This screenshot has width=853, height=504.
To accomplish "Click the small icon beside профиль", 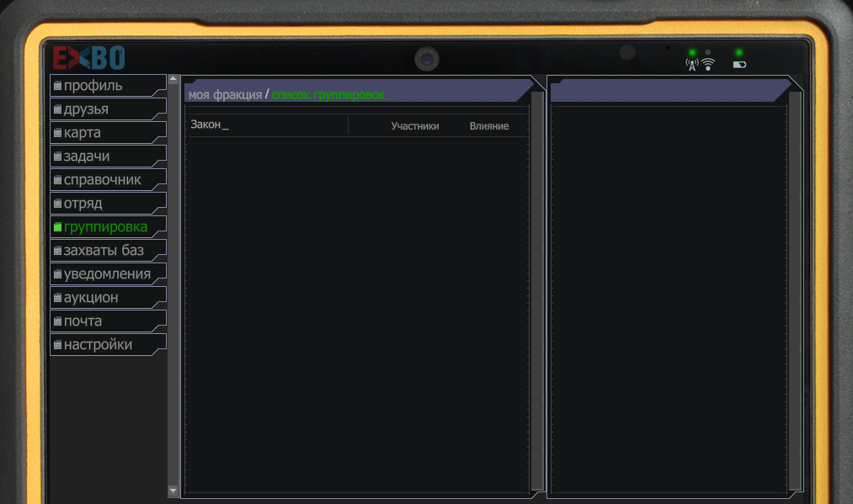I will 57,86.
